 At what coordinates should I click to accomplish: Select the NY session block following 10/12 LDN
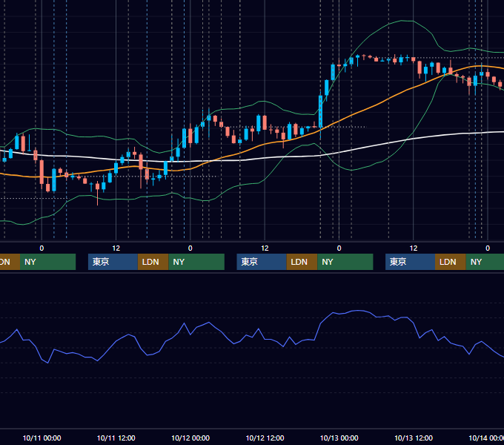(345, 262)
